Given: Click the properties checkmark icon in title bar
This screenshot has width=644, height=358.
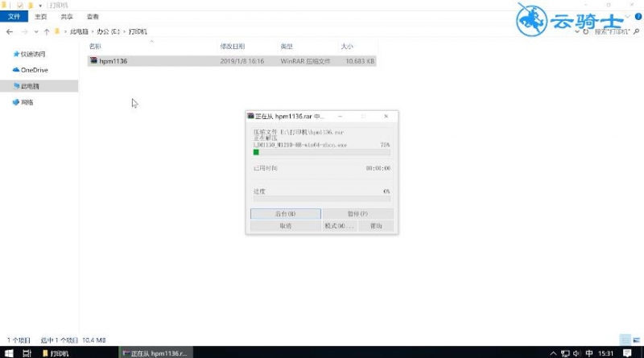Looking at the screenshot, I should (x=19, y=6).
